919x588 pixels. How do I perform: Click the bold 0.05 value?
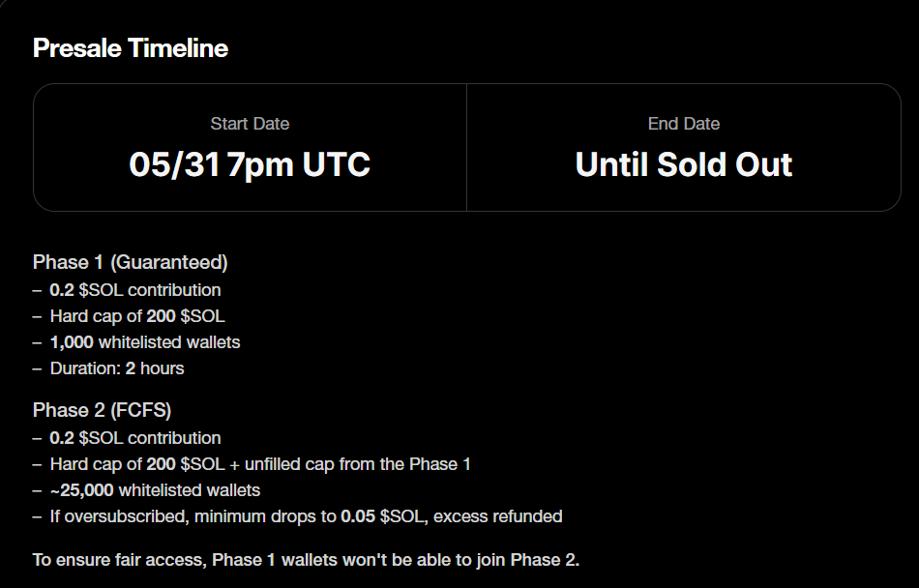(358, 516)
